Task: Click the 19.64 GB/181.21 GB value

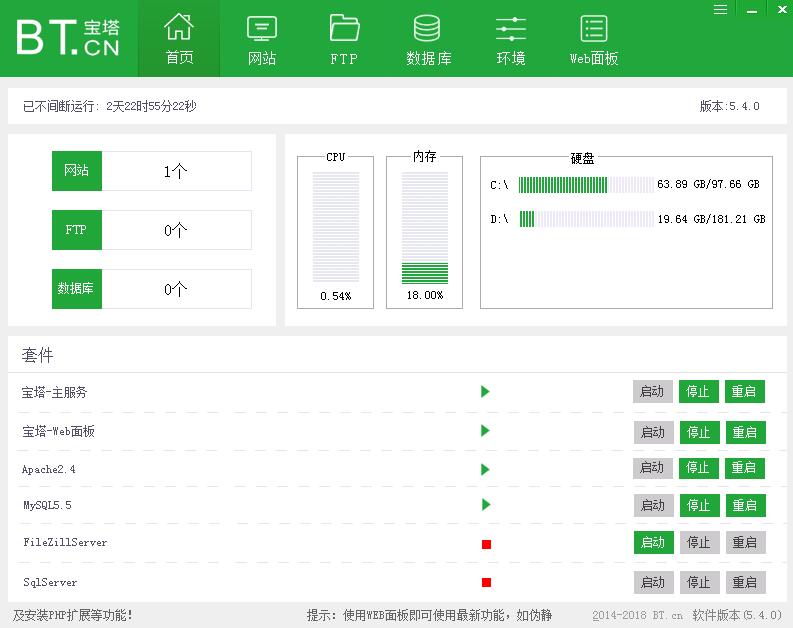Action: click(712, 219)
